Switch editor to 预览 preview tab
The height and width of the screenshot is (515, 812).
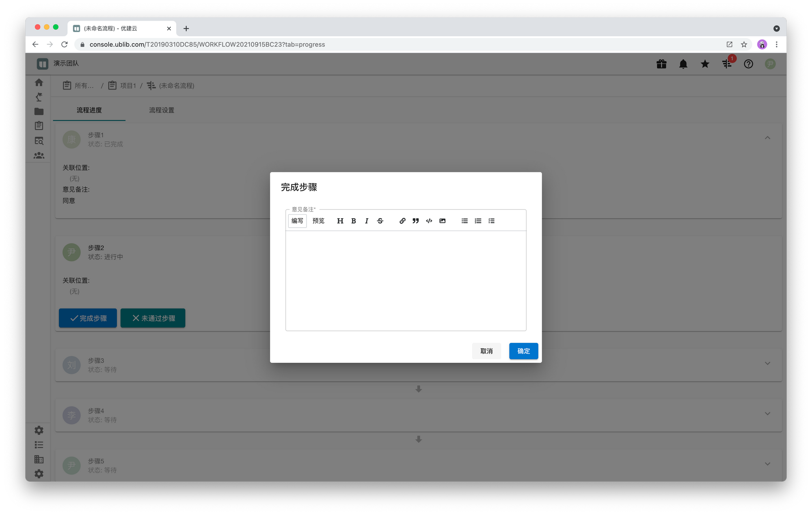coord(318,221)
